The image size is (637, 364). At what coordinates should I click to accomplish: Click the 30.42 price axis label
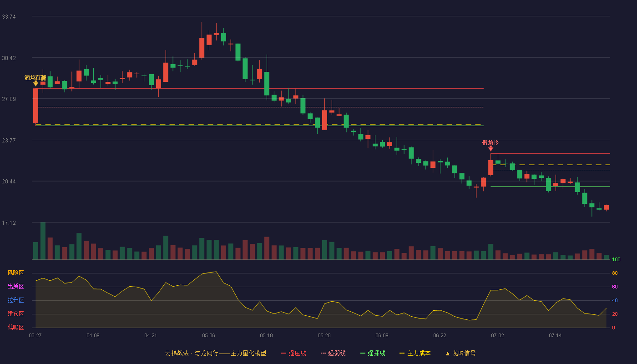click(x=9, y=58)
